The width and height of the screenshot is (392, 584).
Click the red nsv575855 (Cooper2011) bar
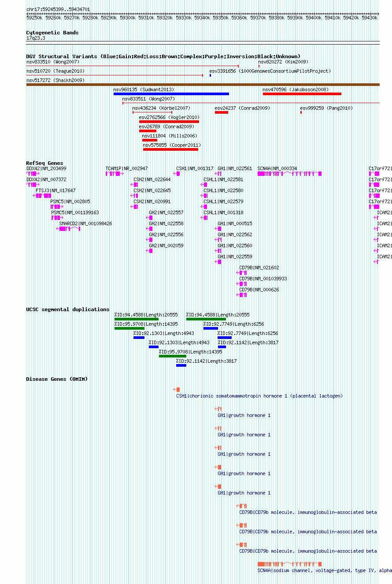pyautogui.click(x=171, y=149)
